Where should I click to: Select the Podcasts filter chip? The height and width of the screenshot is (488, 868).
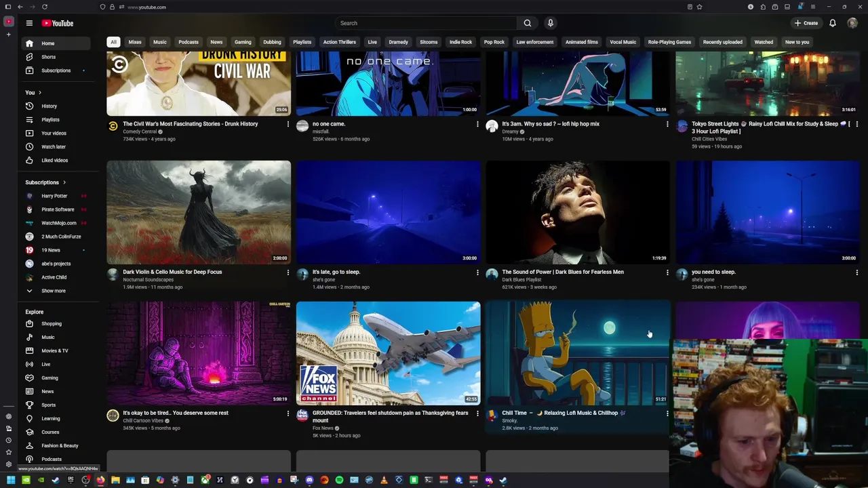189,42
